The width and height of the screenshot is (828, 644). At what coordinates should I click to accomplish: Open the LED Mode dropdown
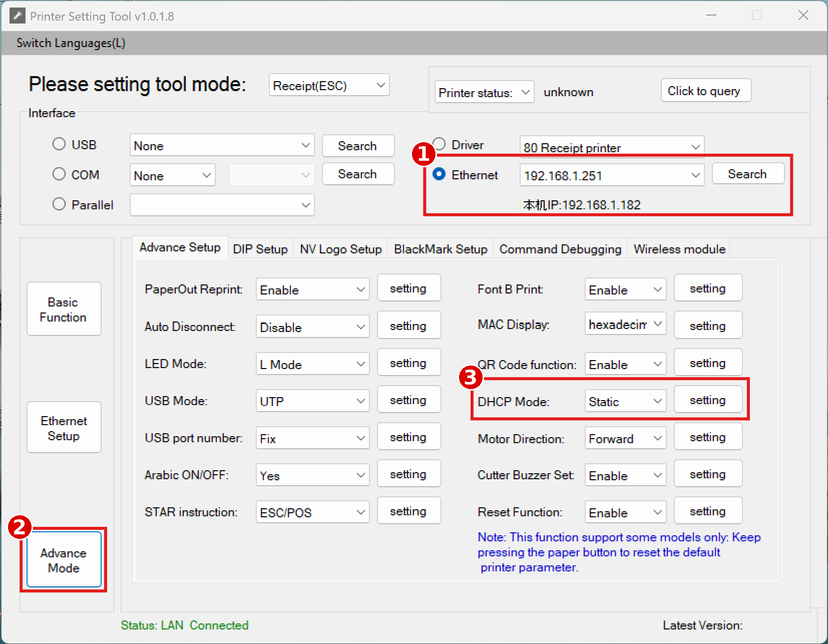click(312, 364)
